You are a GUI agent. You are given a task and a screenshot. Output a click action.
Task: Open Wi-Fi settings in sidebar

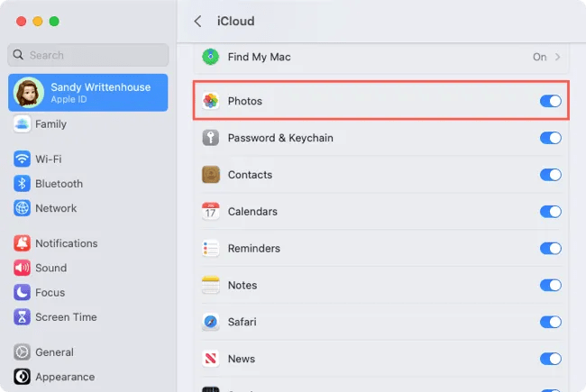[x=49, y=160]
